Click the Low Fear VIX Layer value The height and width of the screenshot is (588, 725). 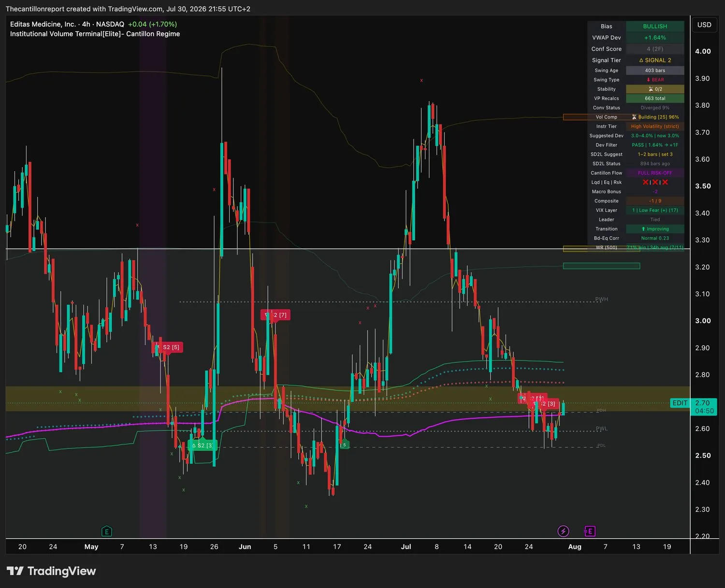click(655, 210)
